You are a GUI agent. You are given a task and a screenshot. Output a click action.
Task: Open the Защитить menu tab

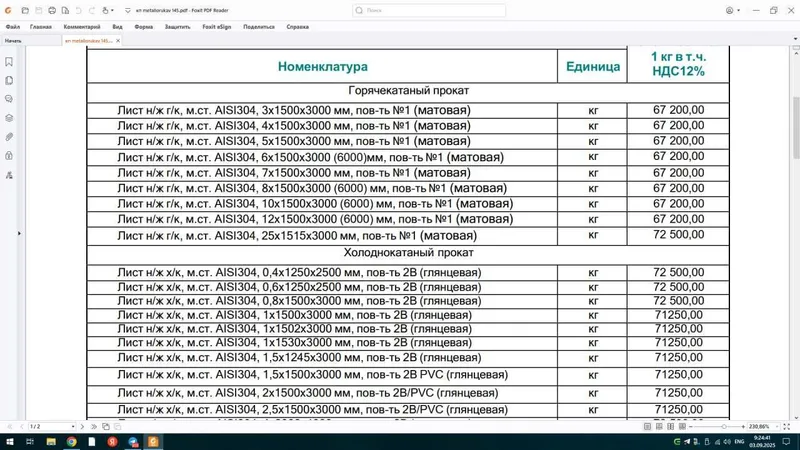pyautogui.click(x=177, y=27)
